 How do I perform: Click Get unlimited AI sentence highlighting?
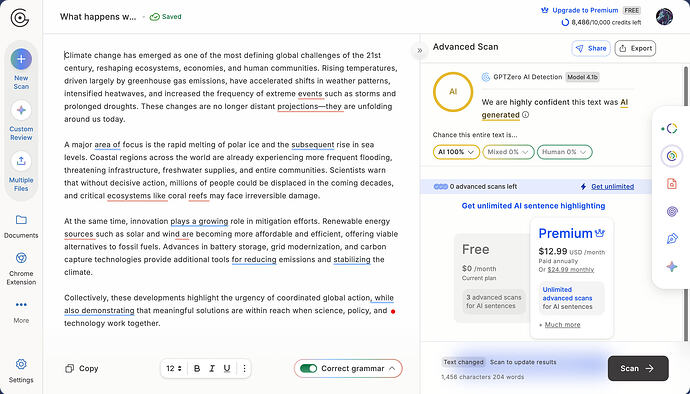[x=533, y=206]
